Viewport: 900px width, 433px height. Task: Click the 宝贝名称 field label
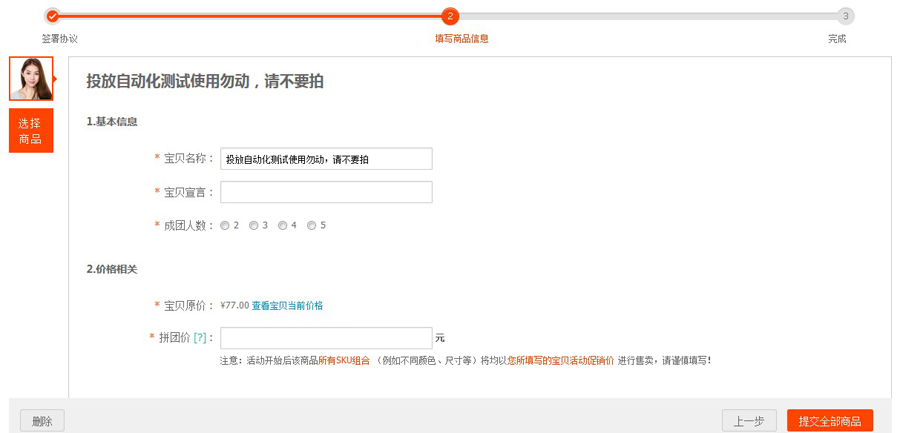click(x=184, y=159)
